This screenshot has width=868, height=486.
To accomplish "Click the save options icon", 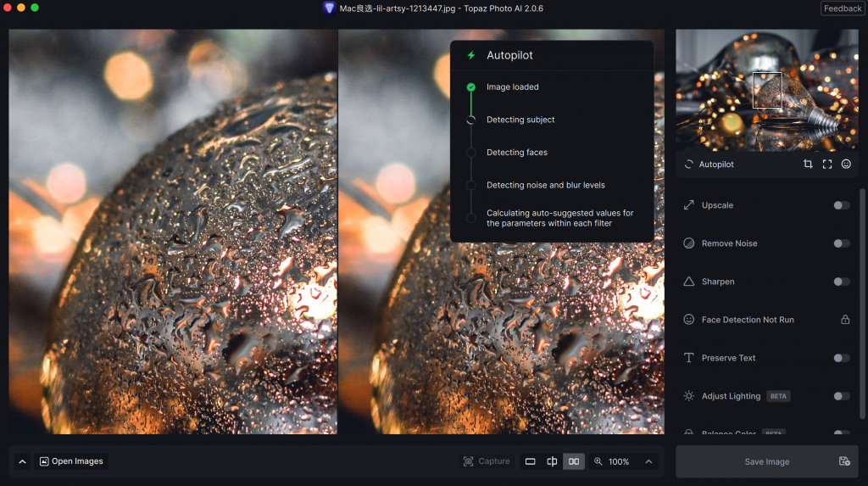I will pos(844,461).
